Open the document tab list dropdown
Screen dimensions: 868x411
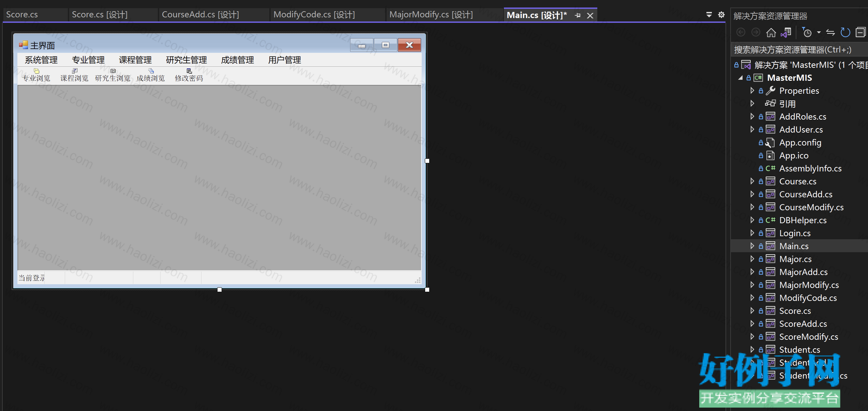(x=709, y=15)
